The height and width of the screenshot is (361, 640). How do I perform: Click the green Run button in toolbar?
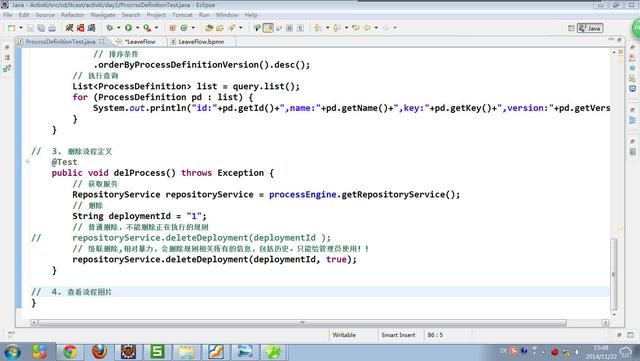128,28
